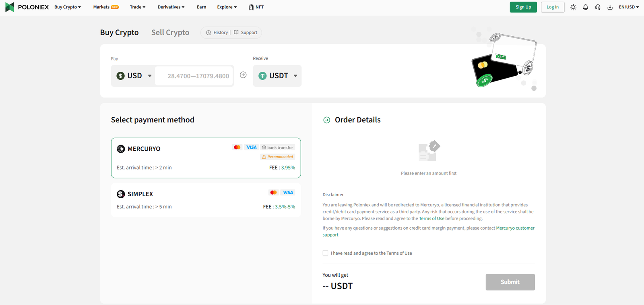Click the Support book icon
The height and width of the screenshot is (305, 644).
coord(236,33)
